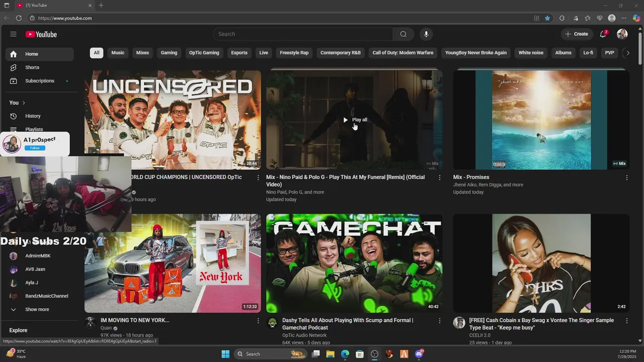
Task: Start voice search with the microphone
Action: [x=426, y=34]
